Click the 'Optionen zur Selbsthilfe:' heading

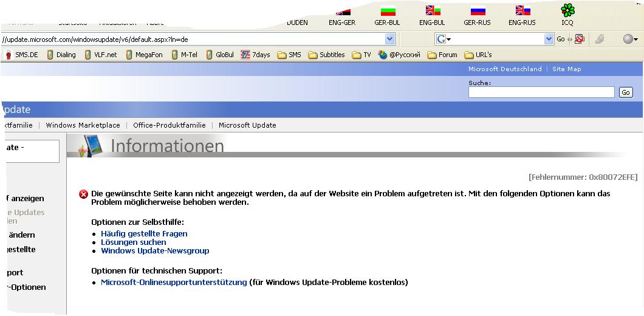pos(137,222)
